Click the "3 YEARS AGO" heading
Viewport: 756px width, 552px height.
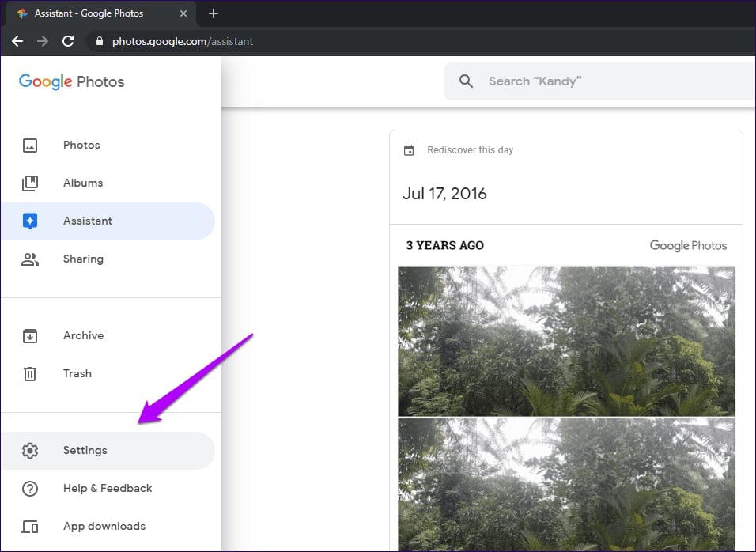[x=444, y=245]
